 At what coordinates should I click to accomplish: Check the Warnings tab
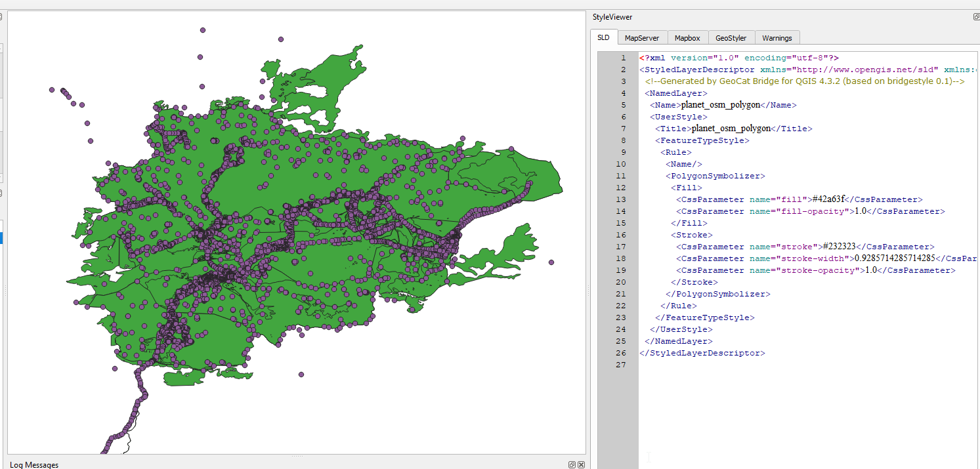pos(777,37)
